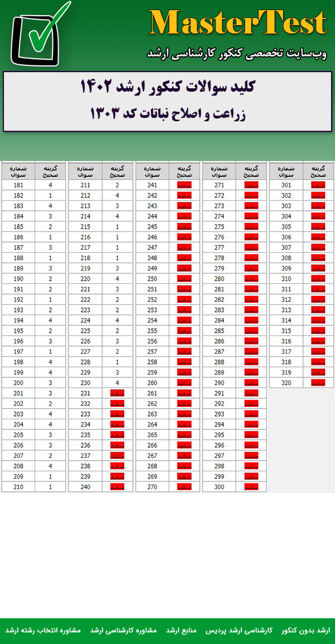Image resolution: width=335 pixels, height=644 pixels.
Task: Click the red hidden answer for question 241
Action: 184,185
